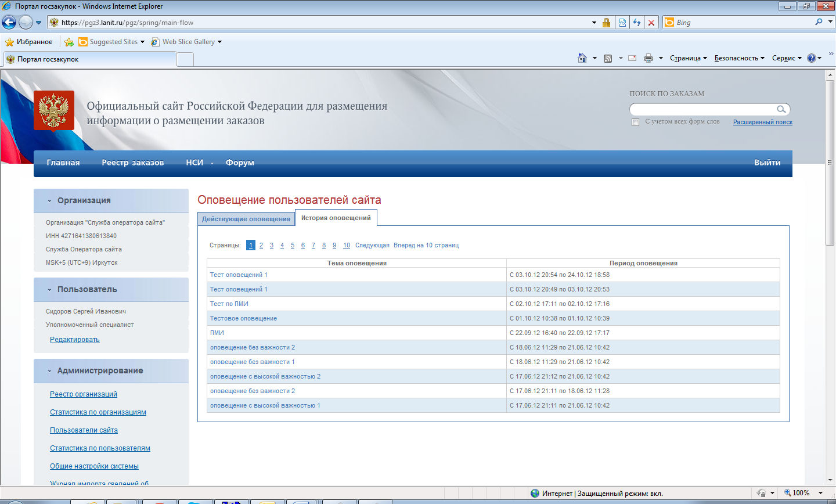Viewport: 836px width, 504px height.
Task: Open Пользователи сайта link
Action: pyautogui.click(x=84, y=430)
